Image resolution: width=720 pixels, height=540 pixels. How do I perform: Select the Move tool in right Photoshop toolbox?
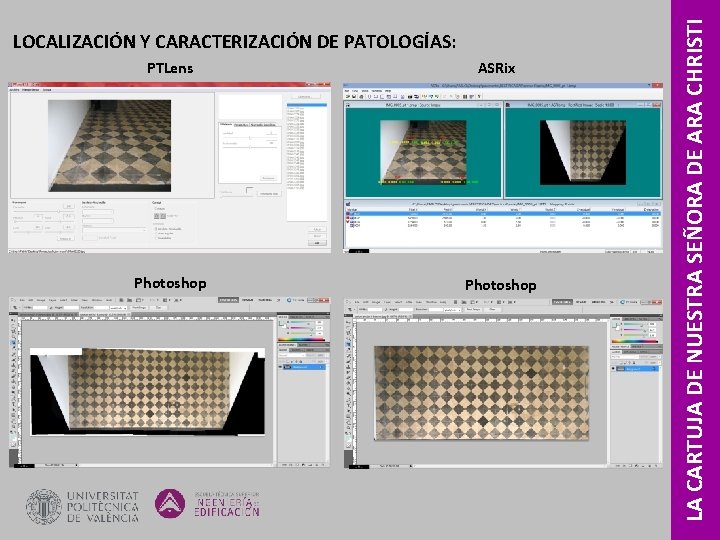pyautogui.click(x=348, y=322)
